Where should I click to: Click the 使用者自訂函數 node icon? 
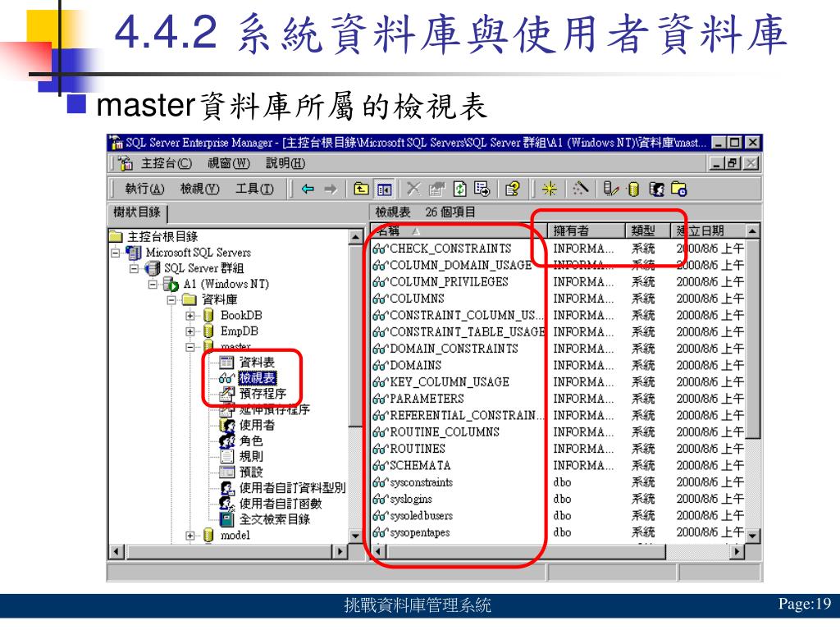(227, 504)
